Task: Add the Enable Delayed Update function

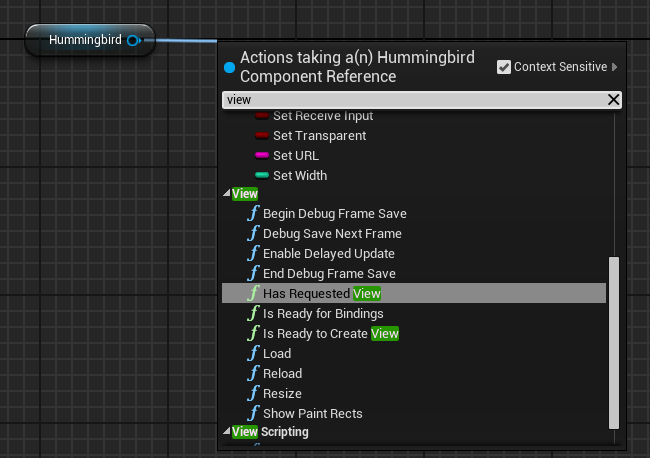Action: pos(329,254)
